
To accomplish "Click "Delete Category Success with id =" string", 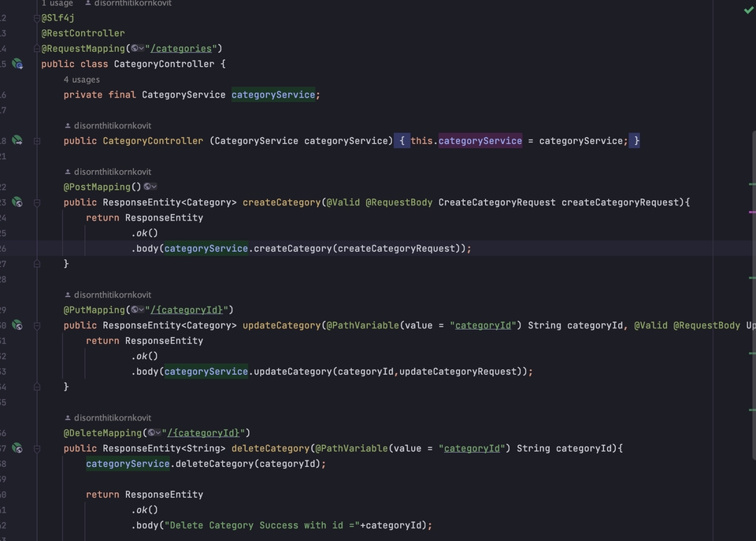I will pos(262,525).
